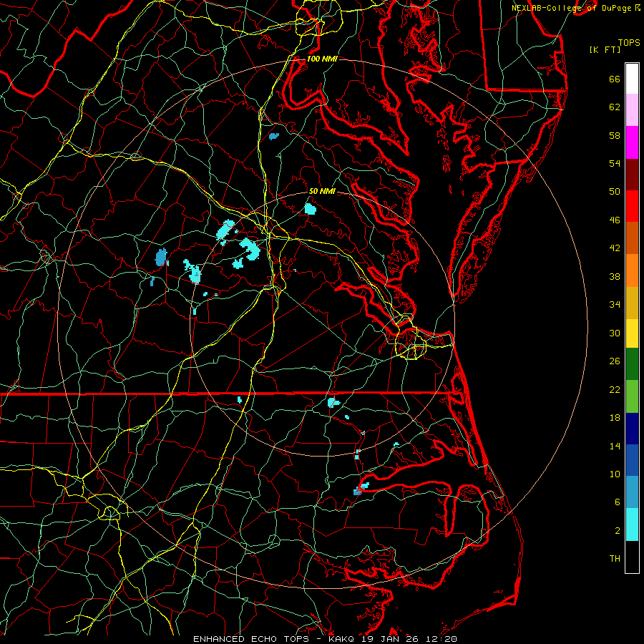Click the black TH swatch at legend bottom
The height and width of the screenshot is (644, 644).
point(632,557)
